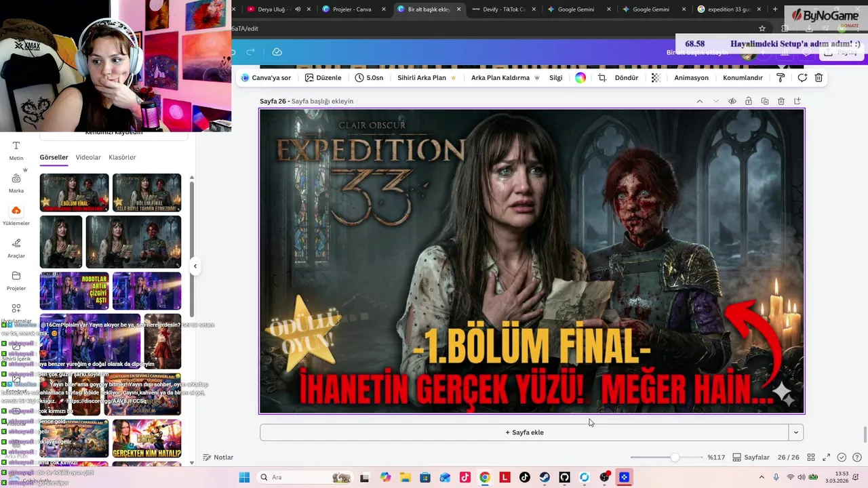Screen dimensions: 868x488
Task: Select the ROBOTLAR ARTIK ÇİZGİYİ AŞTI thumbnail
Action: pyautogui.click(x=74, y=291)
